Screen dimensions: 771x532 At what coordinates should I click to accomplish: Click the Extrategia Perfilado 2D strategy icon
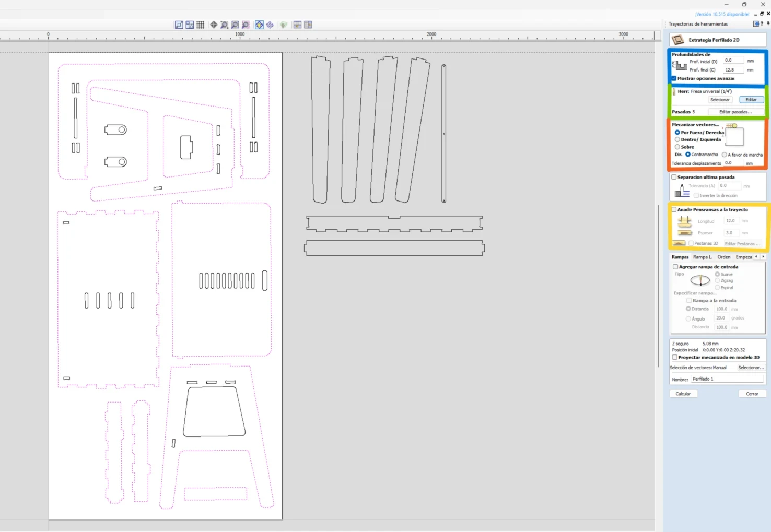(x=678, y=40)
